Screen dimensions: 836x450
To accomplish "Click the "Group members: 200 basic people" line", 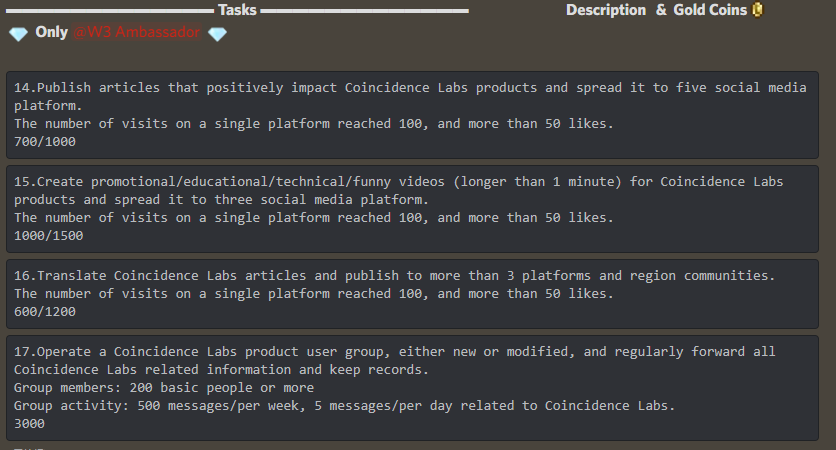I will (164, 388).
